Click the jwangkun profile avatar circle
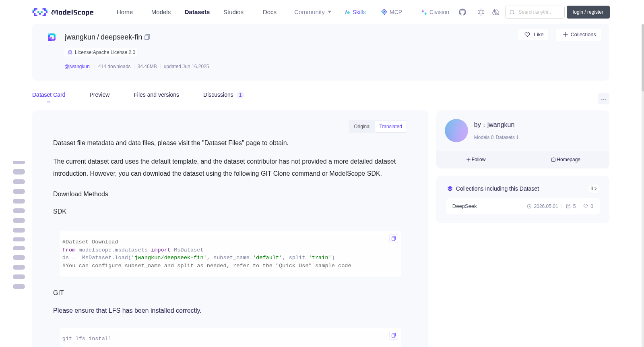The height and width of the screenshot is (347, 644). coord(456,131)
